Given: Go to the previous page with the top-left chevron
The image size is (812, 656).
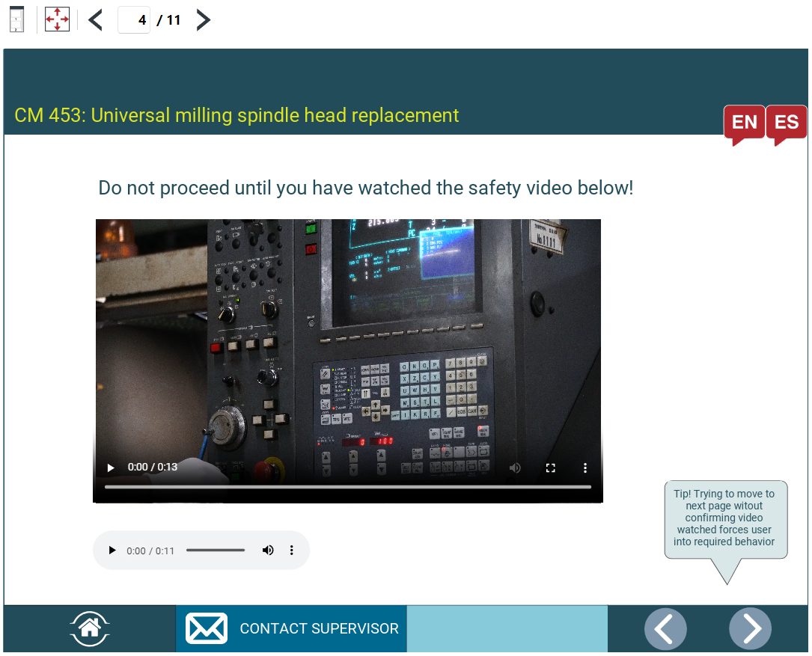Looking at the screenshot, I should (94, 19).
